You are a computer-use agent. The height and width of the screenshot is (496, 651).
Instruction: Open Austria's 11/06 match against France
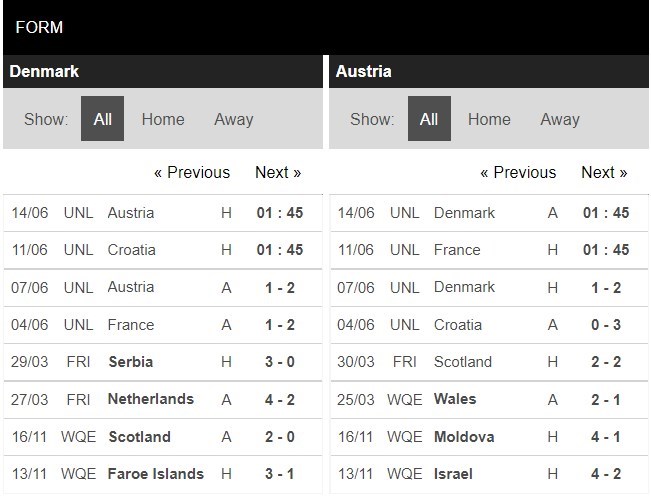489,250
